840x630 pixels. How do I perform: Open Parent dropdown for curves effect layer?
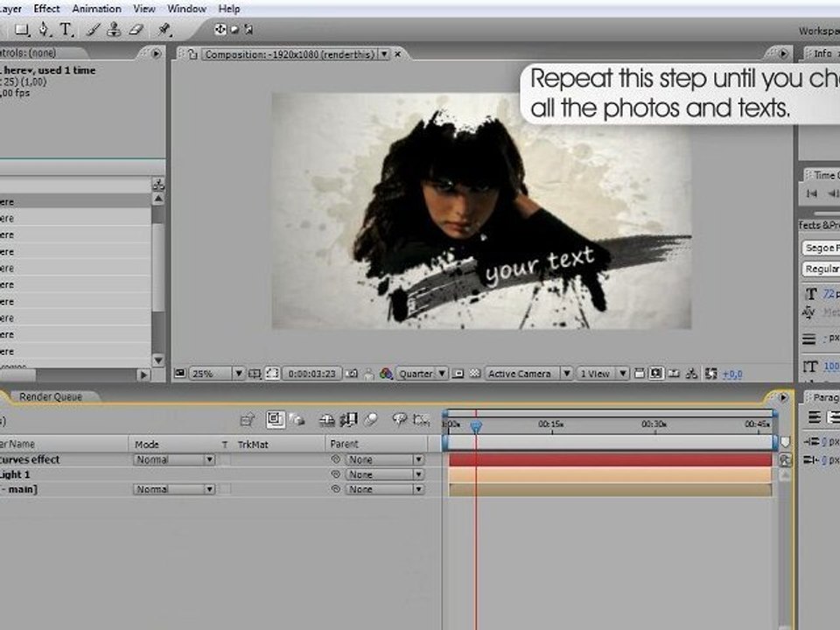pyautogui.click(x=385, y=459)
